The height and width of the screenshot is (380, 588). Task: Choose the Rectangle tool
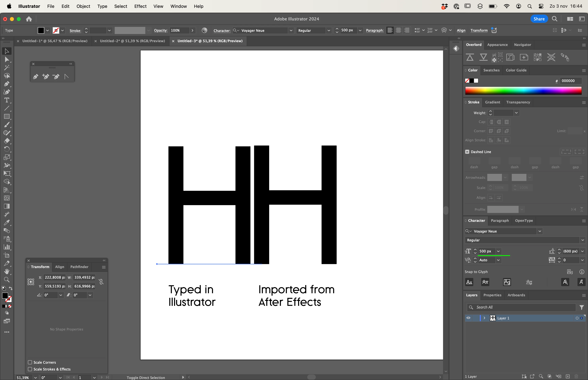point(7,117)
